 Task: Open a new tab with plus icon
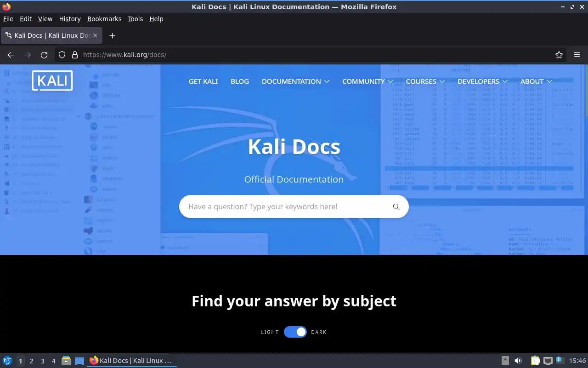pyautogui.click(x=112, y=35)
